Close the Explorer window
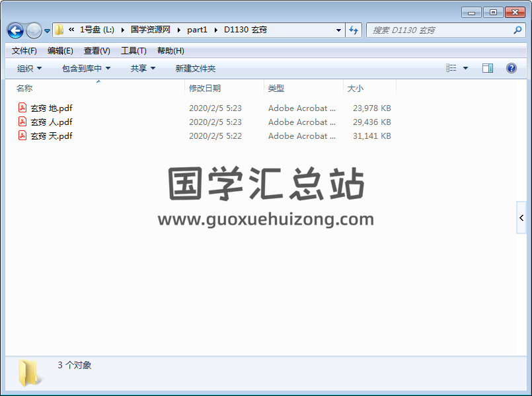This screenshot has height=396, width=532. pyautogui.click(x=515, y=13)
